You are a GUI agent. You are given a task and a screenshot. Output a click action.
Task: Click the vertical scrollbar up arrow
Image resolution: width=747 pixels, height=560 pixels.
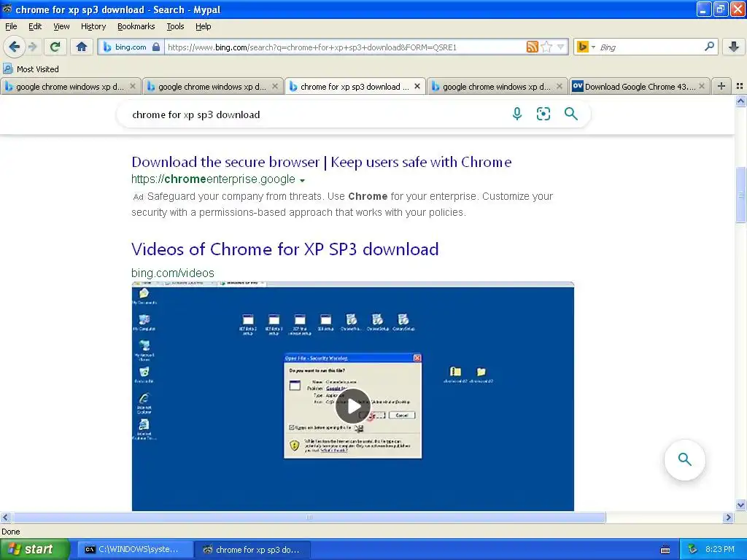[x=740, y=101]
